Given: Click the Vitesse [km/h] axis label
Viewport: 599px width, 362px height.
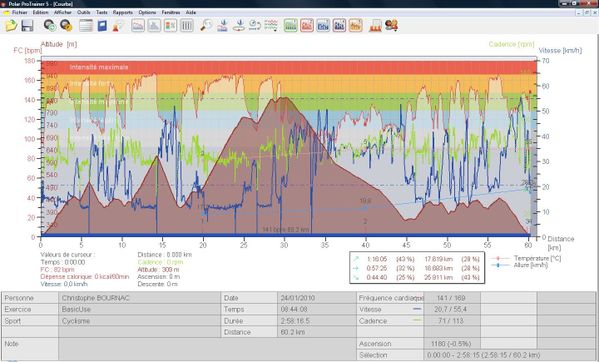Looking at the screenshot, I should [560, 50].
